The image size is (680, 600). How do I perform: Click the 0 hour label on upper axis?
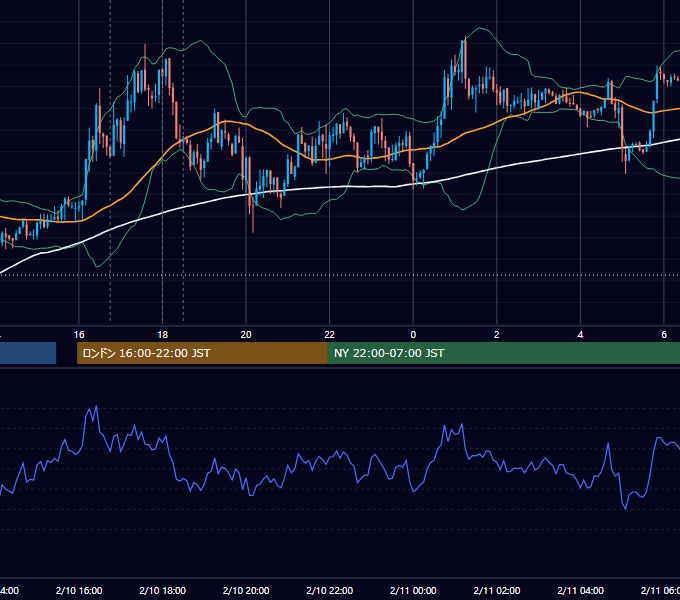tap(413, 334)
